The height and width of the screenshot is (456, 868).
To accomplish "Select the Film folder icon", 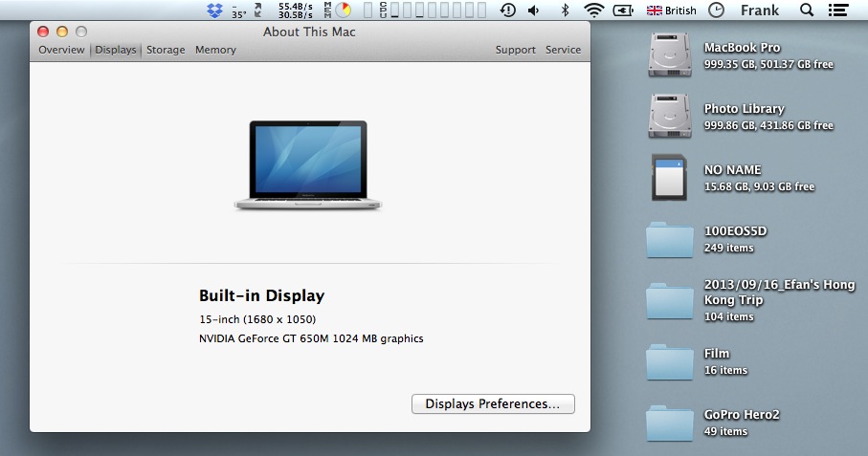I will tap(669, 361).
